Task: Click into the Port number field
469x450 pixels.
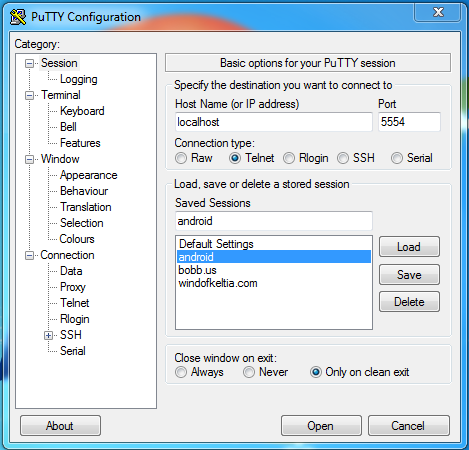Action: 409,122
